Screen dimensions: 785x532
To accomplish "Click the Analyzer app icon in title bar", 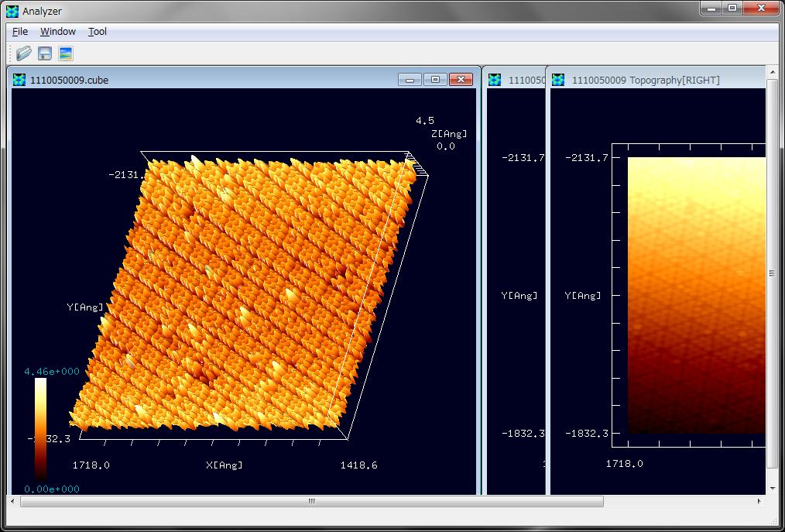I will tap(12, 11).
